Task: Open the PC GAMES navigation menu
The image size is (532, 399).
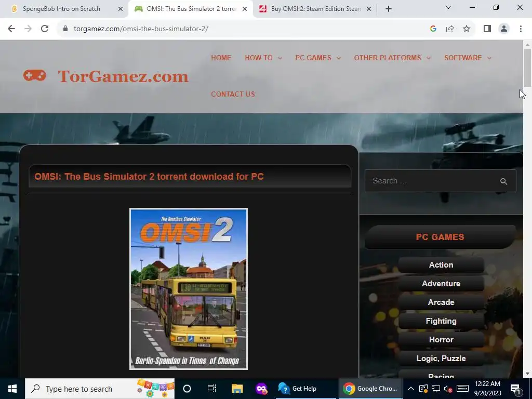Action: [x=313, y=58]
